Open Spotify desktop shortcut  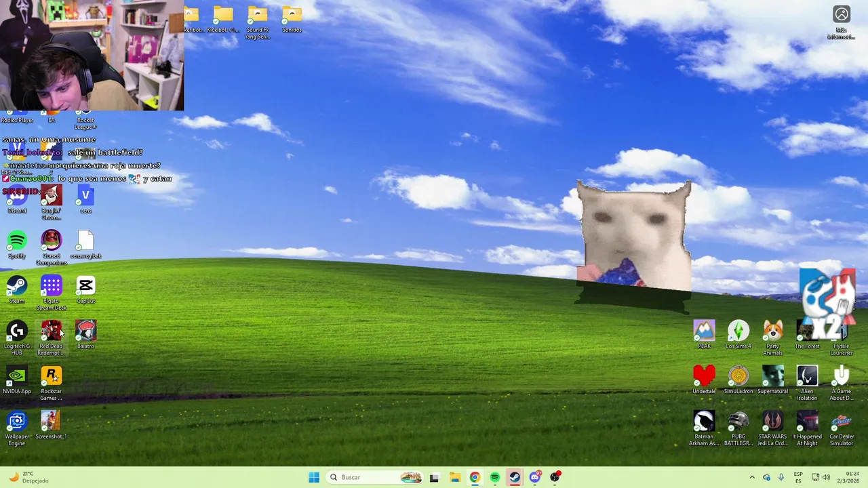pyautogui.click(x=17, y=245)
